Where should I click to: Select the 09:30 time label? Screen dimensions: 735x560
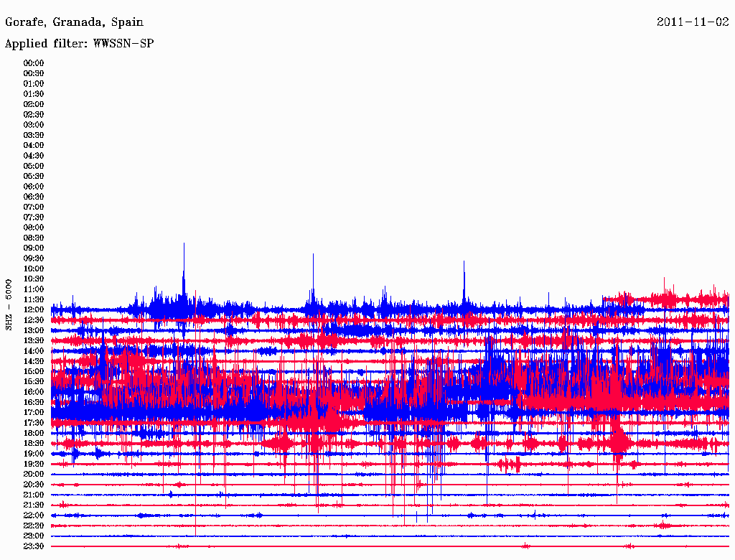34,258
